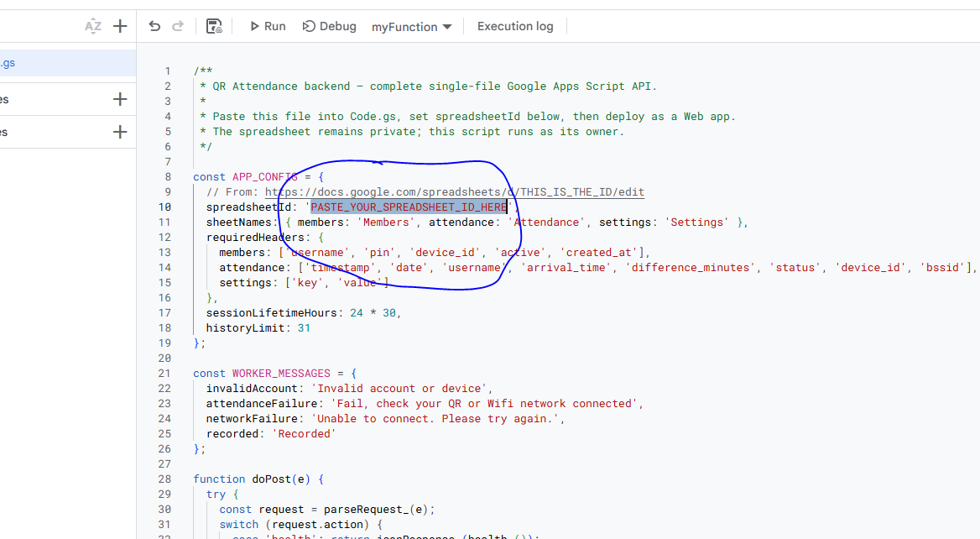Start debugging with the Debug button
The height and width of the screenshot is (539, 980).
(330, 26)
